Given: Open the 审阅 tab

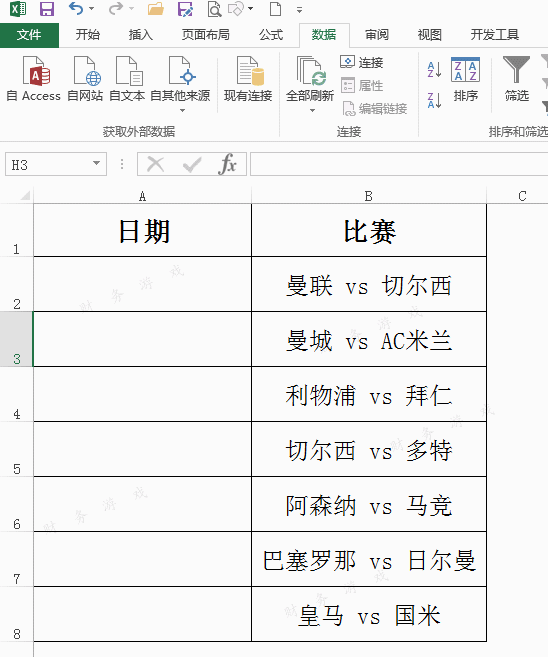Looking at the screenshot, I should 377,35.
